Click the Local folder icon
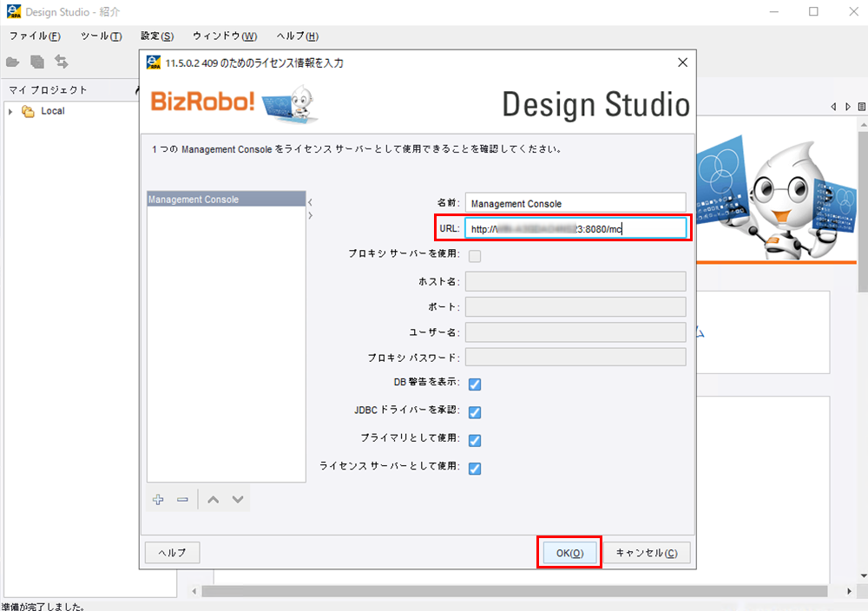The width and height of the screenshot is (868, 611). (x=28, y=111)
